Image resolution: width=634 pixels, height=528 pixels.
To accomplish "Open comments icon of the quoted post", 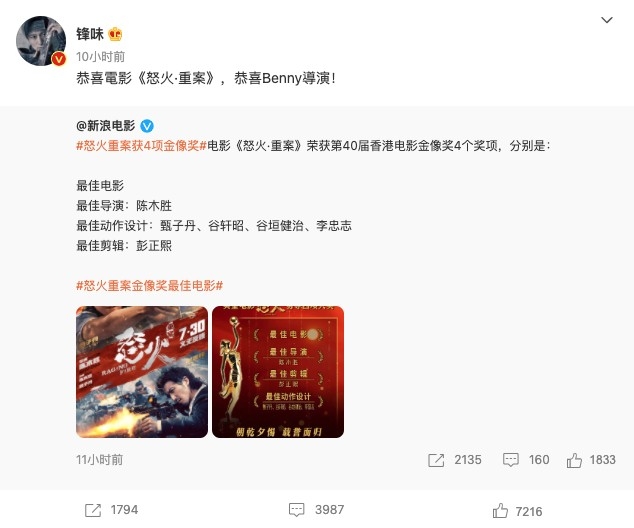I will click(510, 460).
